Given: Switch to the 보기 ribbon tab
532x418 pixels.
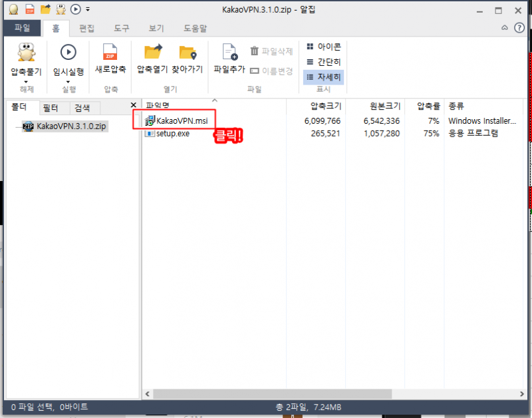Looking at the screenshot, I should (156, 29).
